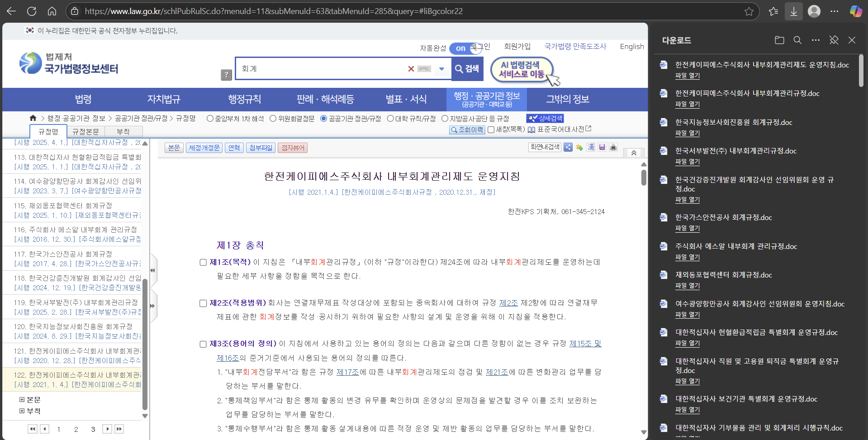This screenshot has height=440, width=868.
Task: Click the 검색 search button
Action: (x=467, y=69)
